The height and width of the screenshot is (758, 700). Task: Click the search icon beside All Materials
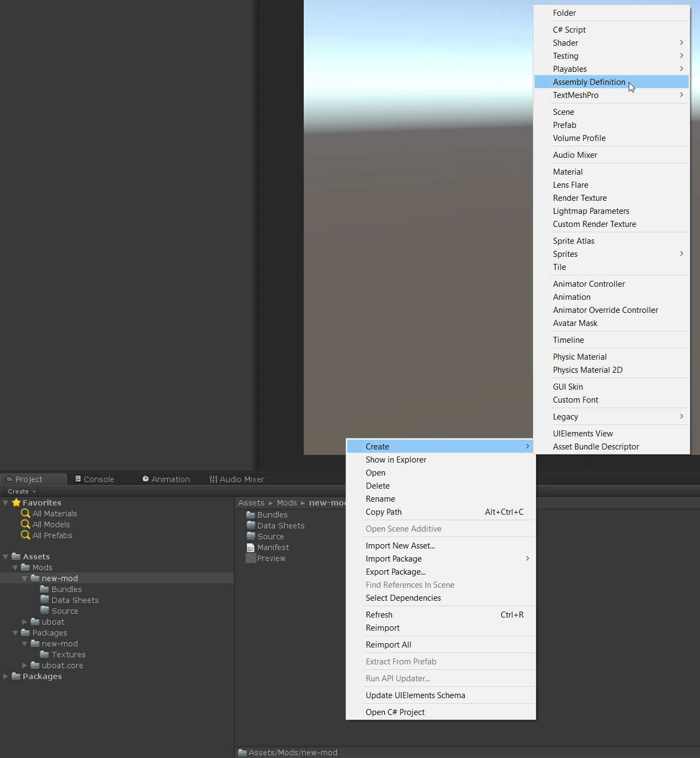(x=25, y=513)
